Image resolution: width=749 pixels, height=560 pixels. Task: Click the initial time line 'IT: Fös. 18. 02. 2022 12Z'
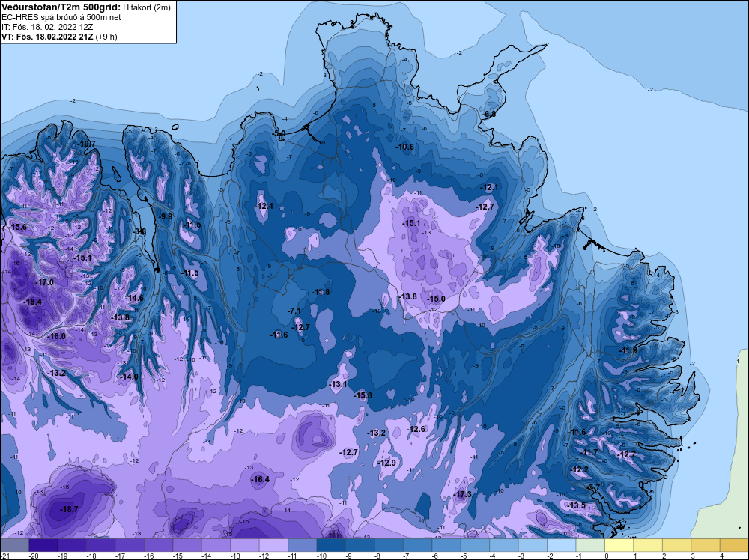pos(47,27)
